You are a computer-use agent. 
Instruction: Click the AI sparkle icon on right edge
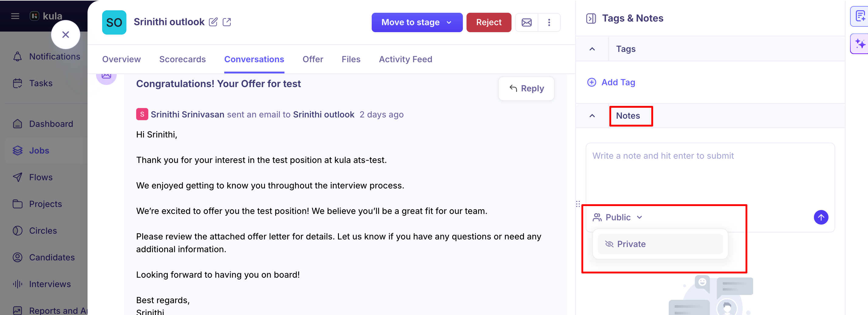tap(860, 44)
